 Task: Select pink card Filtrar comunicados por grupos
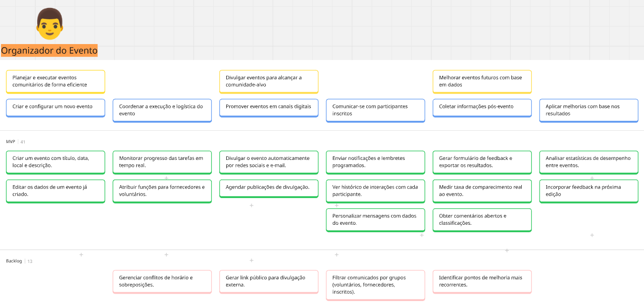[x=375, y=285]
